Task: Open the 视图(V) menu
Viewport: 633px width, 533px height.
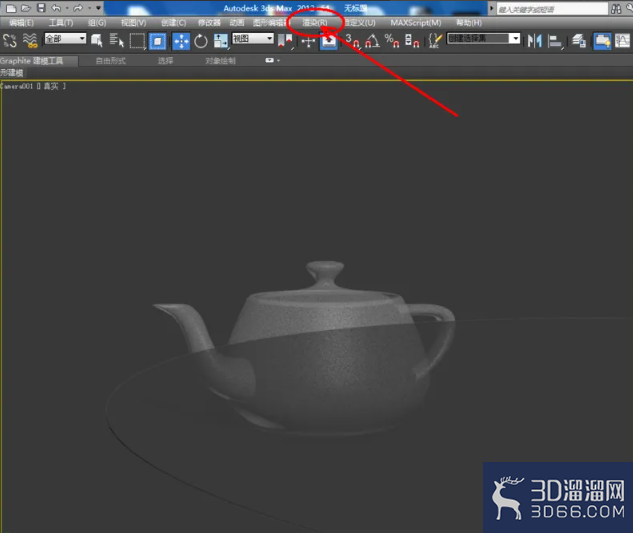Action: [134, 23]
